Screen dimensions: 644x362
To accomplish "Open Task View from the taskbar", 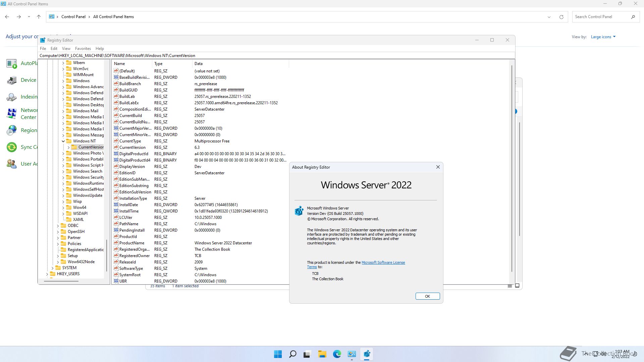I will (307, 354).
